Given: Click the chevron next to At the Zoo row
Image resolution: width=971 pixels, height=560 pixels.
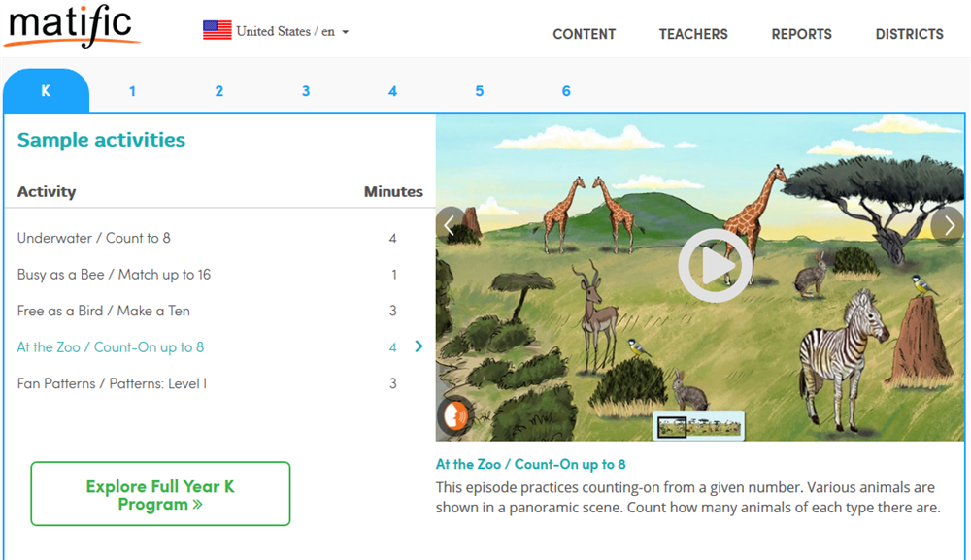Looking at the screenshot, I should point(419,346).
